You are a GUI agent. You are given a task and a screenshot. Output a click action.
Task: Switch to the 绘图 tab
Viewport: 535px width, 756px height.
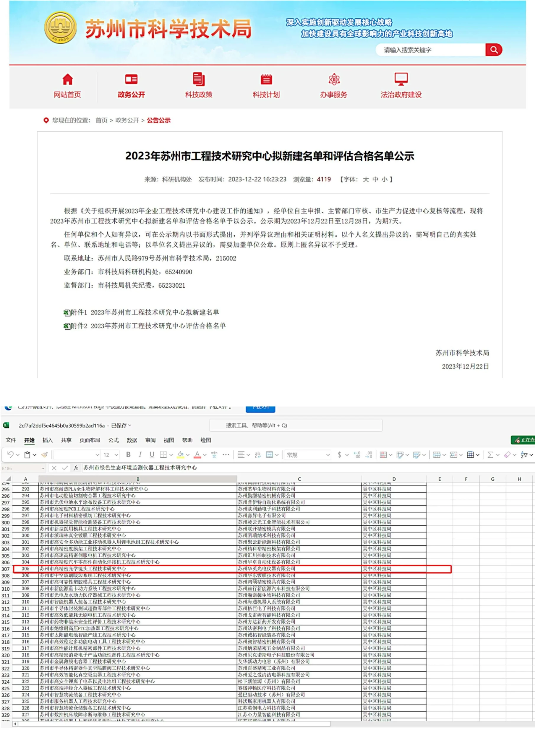pyautogui.click(x=206, y=440)
